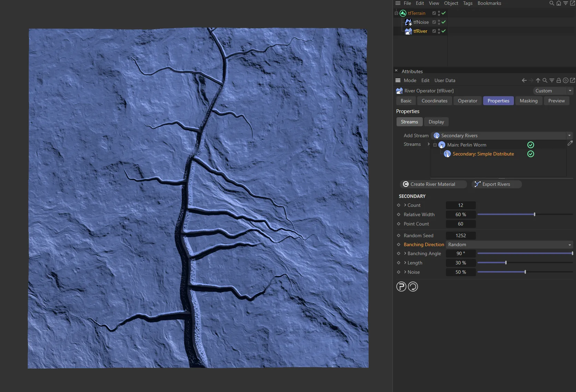The height and width of the screenshot is (392, 576).
Task: Click the tfNoise operator icon
Action: [408, 22]
